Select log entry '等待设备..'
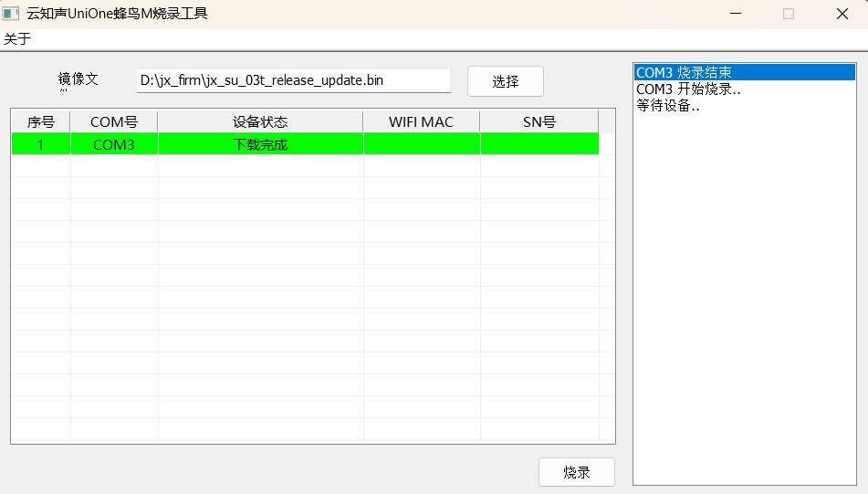This screenshot has width=868, height=494. [x=745, y=106]
